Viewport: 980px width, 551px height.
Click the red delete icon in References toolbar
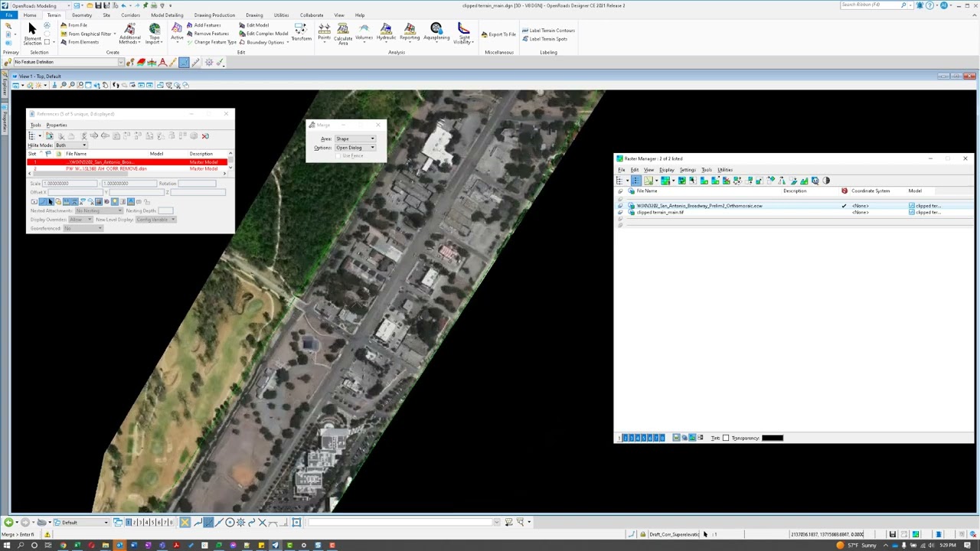[x=205, y=136]
